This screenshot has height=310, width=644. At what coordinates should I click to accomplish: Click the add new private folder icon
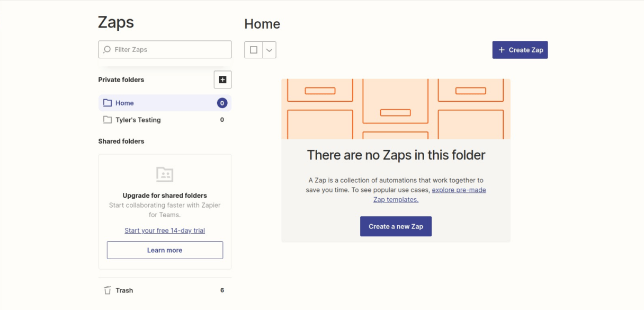222,79
